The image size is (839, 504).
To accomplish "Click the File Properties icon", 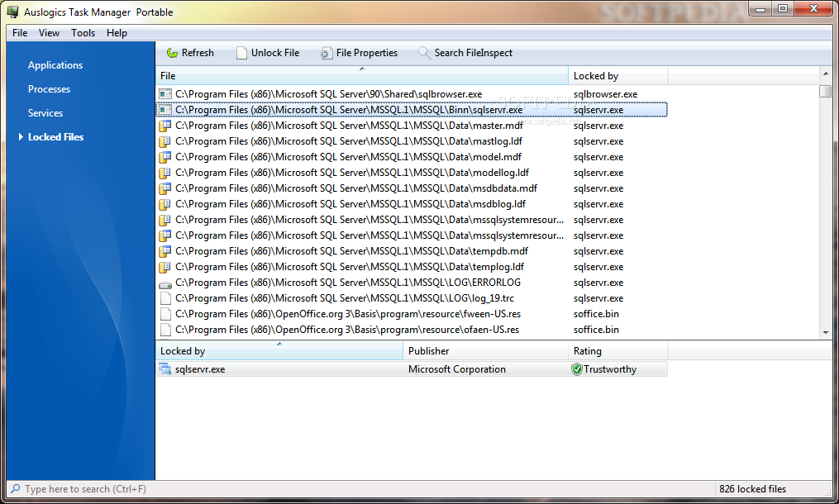I will (x=327, y=53).
